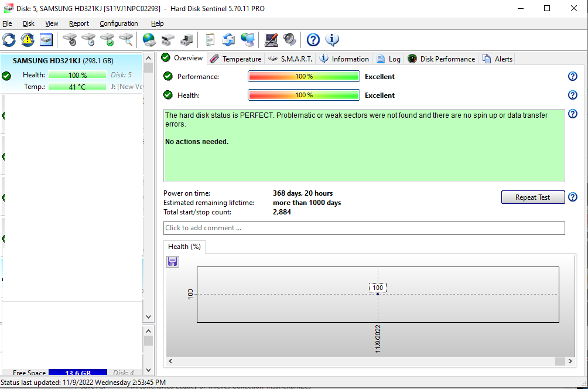
Task: Select the Overview tab
Action: tap(182, 58)
